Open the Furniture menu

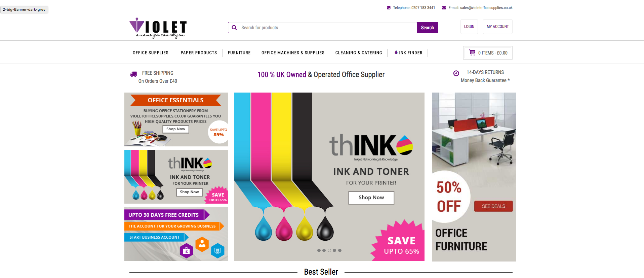tap(239, 53)
